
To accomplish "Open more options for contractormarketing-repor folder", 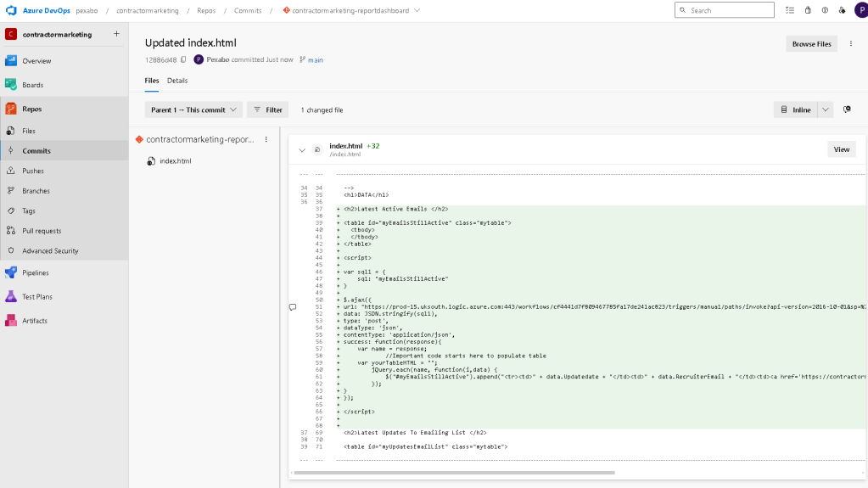I will point(266,139).
